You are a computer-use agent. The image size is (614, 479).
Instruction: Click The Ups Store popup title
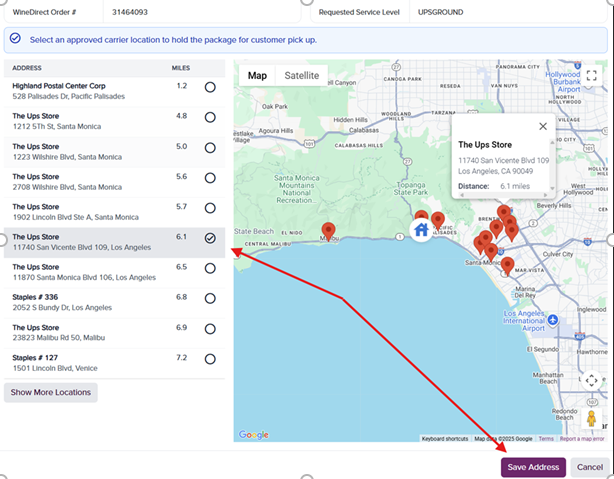pos(485,145)
